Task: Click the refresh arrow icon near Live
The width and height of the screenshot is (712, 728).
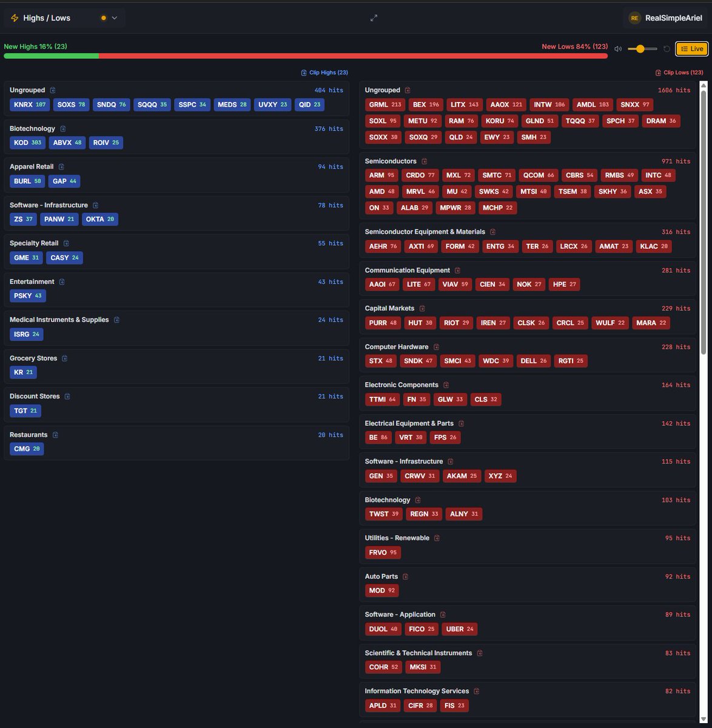Action: pos(667,49)
